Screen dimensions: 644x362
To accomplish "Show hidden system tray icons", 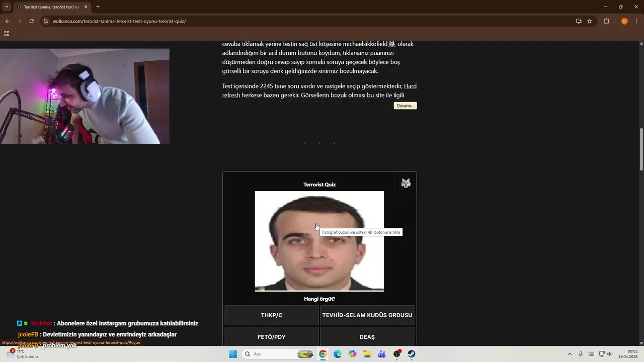I will (570, 354).
